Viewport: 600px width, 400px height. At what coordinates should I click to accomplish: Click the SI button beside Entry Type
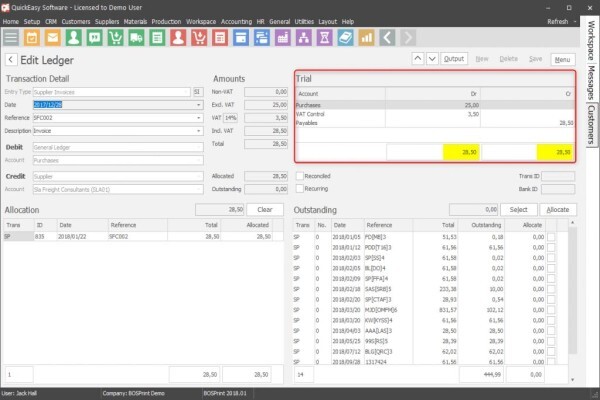tap(197, 92)
